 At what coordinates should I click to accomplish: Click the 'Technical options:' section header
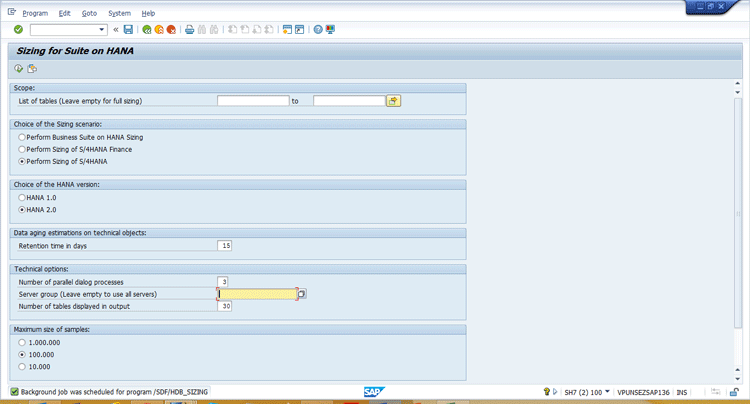coord(41,269)
